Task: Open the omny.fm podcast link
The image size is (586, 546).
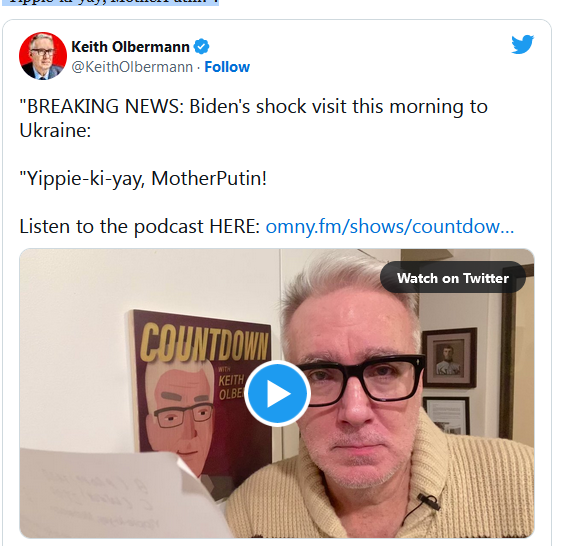Action: 390,226
